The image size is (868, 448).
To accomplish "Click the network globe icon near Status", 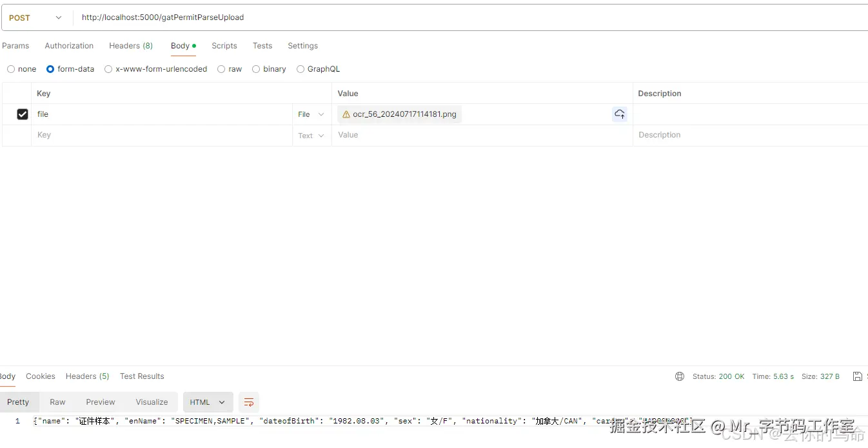I will pyautogui.click(x=680, y=376).
